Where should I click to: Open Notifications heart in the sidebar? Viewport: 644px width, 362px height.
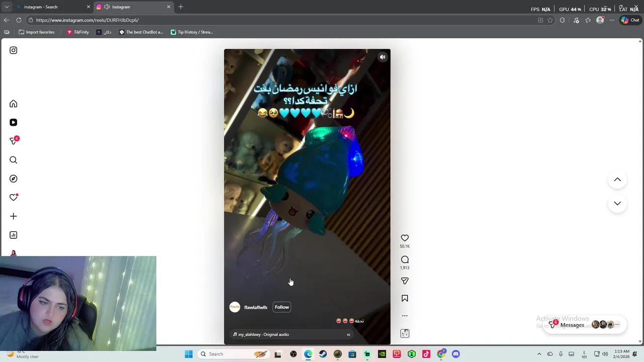pyautogui.click(x=14, y=198)
